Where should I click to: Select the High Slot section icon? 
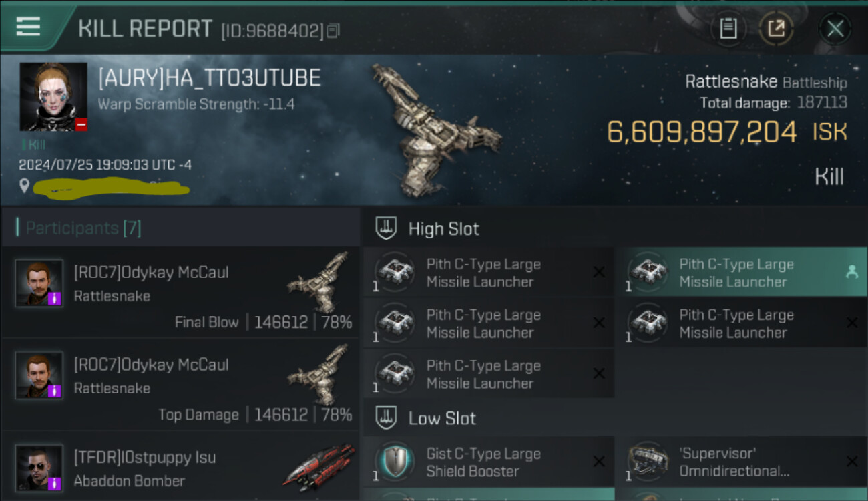387,228
